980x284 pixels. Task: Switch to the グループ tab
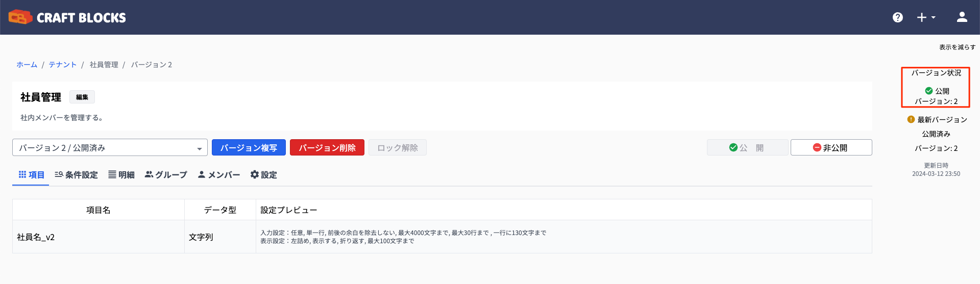click(x=166, y=175)
